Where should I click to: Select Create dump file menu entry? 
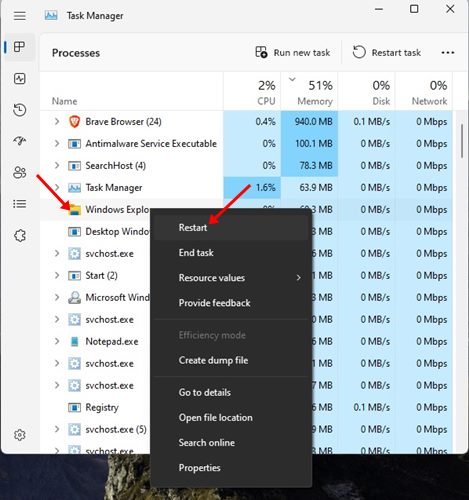point(231,360)
